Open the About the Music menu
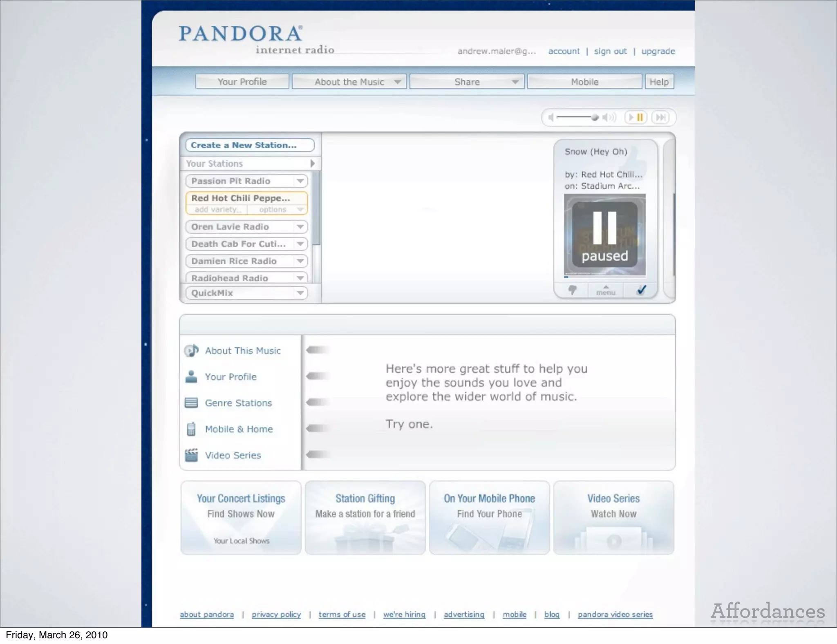 pos(349,82)
